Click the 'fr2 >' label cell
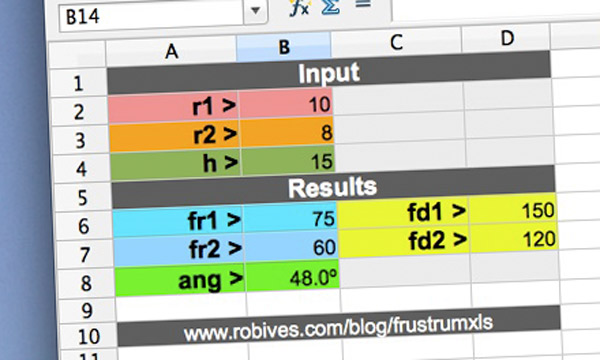Screen dimensions: 600x360 click(179, 249)
